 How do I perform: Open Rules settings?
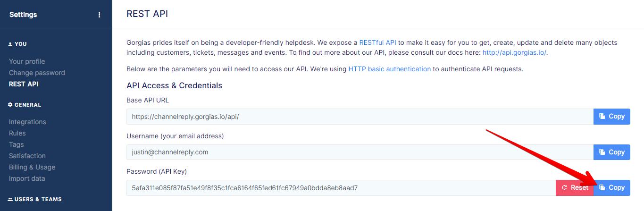click(x=17, y=133)
